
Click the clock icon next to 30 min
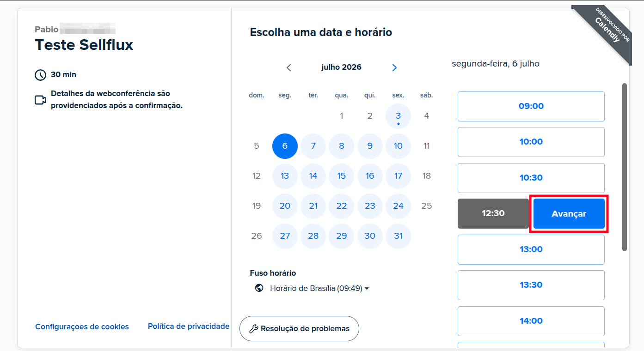pos(41,75)
